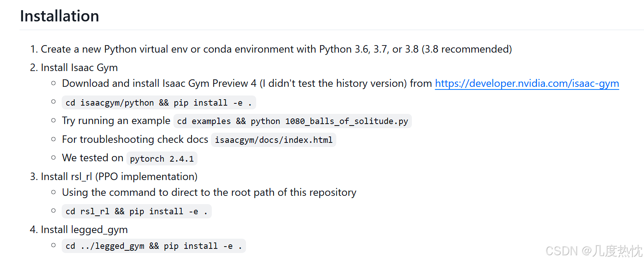Click the "For troubleshooting check docs" text
The height and width of the screenshot is (262, 644).
coord(135,139)
